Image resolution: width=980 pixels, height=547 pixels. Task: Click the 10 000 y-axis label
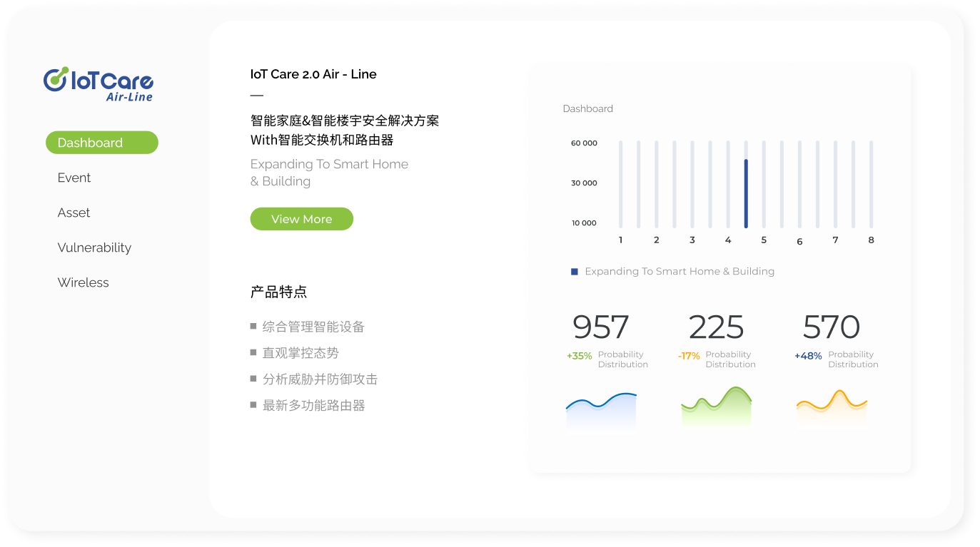tap(584, 223)
